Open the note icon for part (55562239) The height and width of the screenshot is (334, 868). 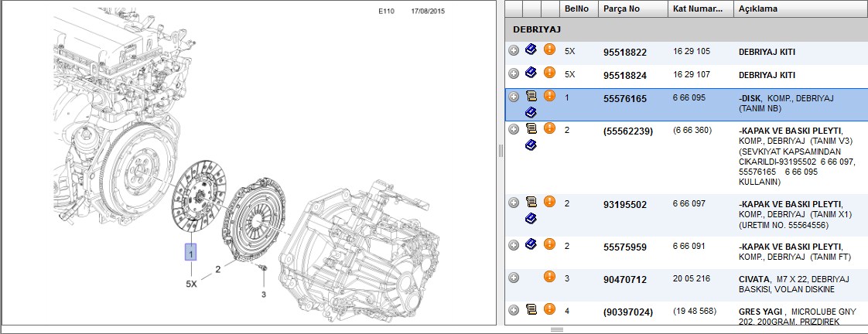click(531, 128)
